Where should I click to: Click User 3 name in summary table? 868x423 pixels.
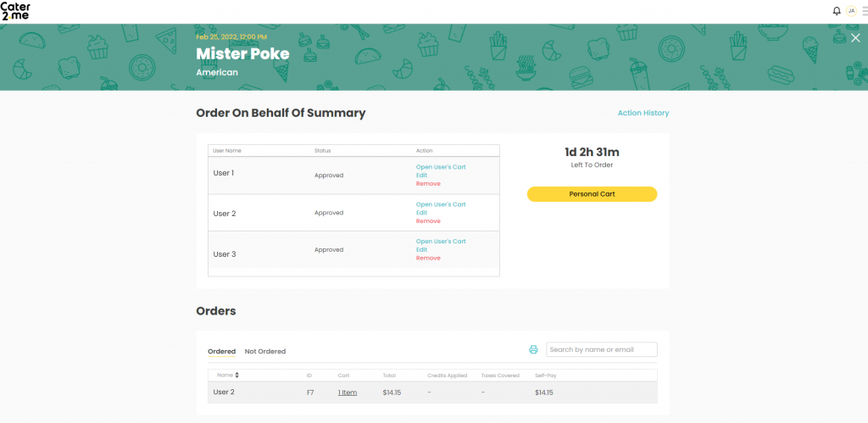coord(224,254)
